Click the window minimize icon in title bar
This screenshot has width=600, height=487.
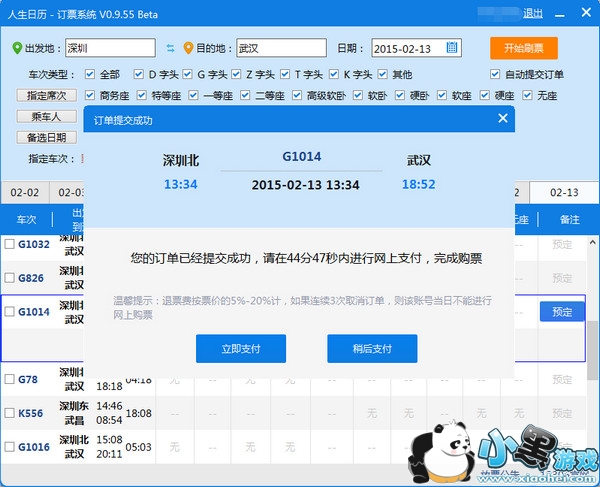pyautogui.click(x=561, y=13)
